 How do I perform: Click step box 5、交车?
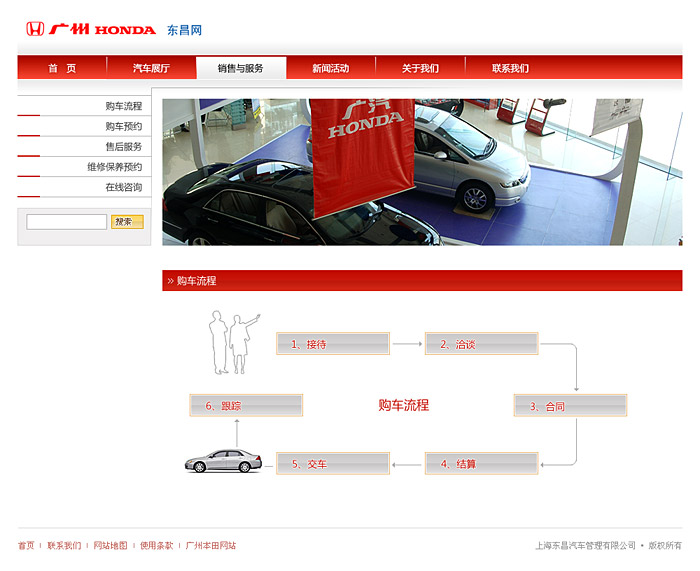point(333,463)
